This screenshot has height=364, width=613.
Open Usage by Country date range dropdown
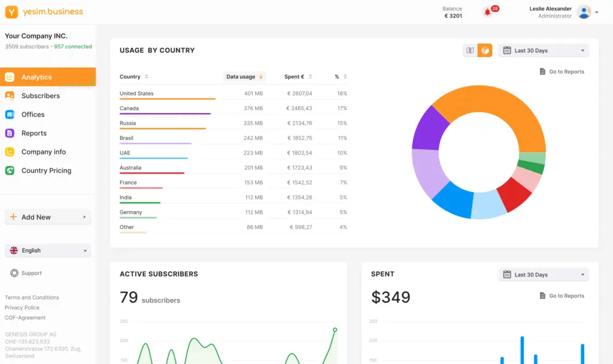click(544, 51)
